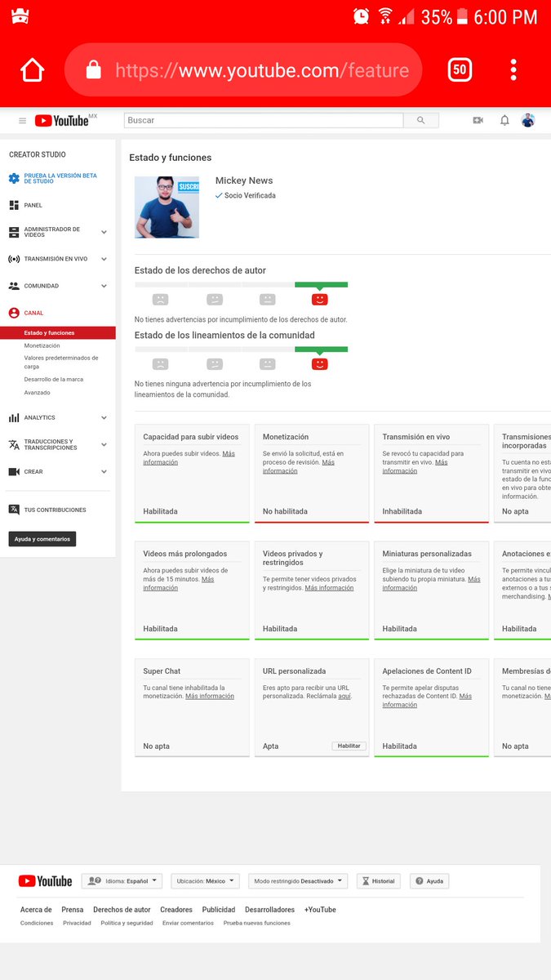This screenshot has width=551, height=980.
Task: Click the YouTube logo in the header
Action: point(62,121)
